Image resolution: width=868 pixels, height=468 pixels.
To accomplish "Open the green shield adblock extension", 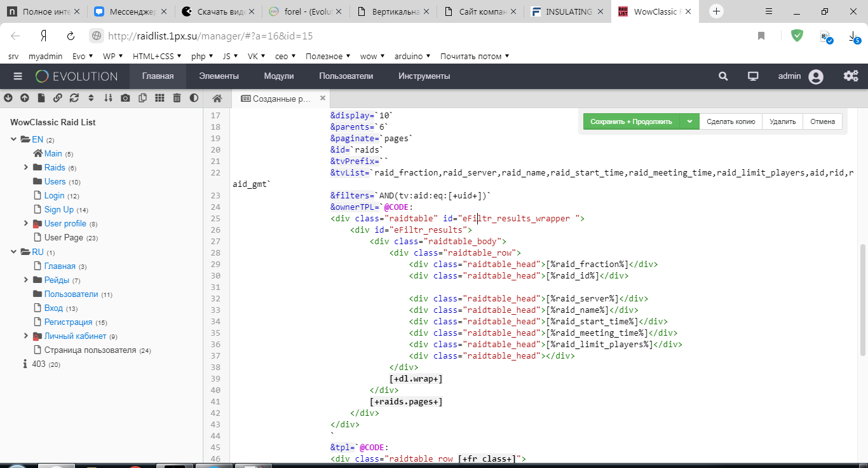I will (x=797, y=36).
